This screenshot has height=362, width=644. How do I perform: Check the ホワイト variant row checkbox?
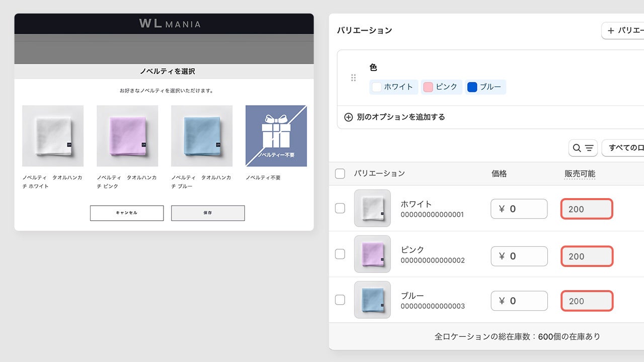[340, 208]
